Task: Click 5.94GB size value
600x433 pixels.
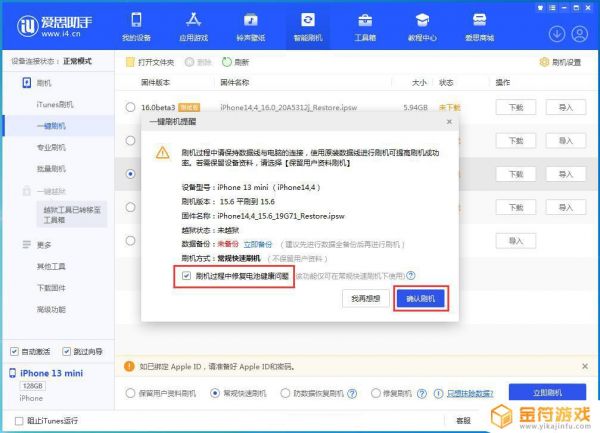Action: coord(415,107)
